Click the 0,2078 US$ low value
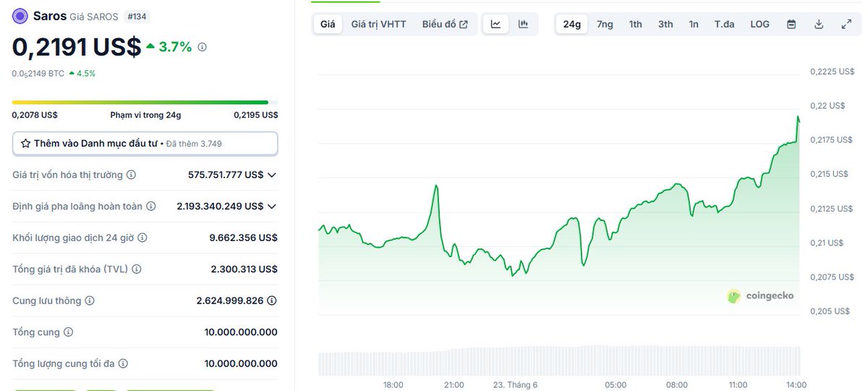The image size is (868, 391). point(35,115)
